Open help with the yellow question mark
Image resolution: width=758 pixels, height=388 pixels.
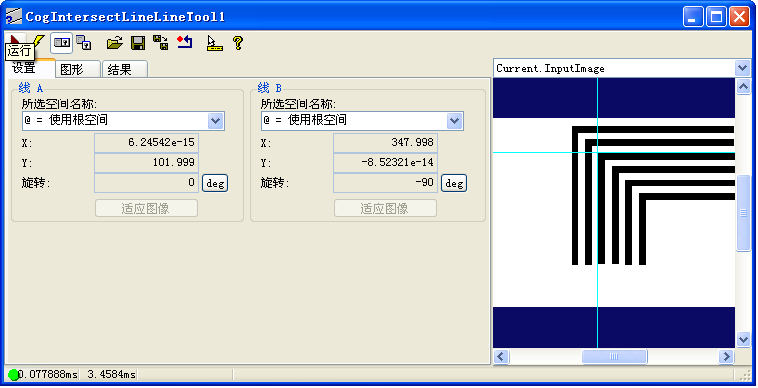click(237, 43)
